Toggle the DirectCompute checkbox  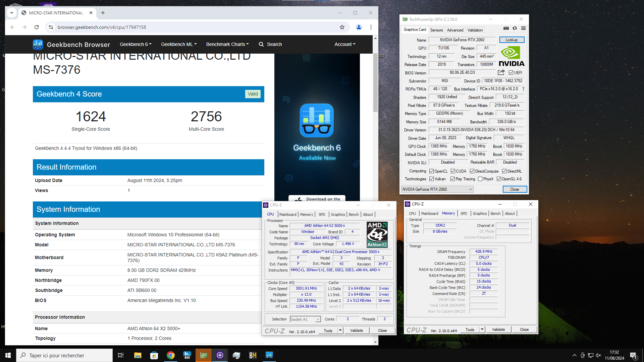472,171
